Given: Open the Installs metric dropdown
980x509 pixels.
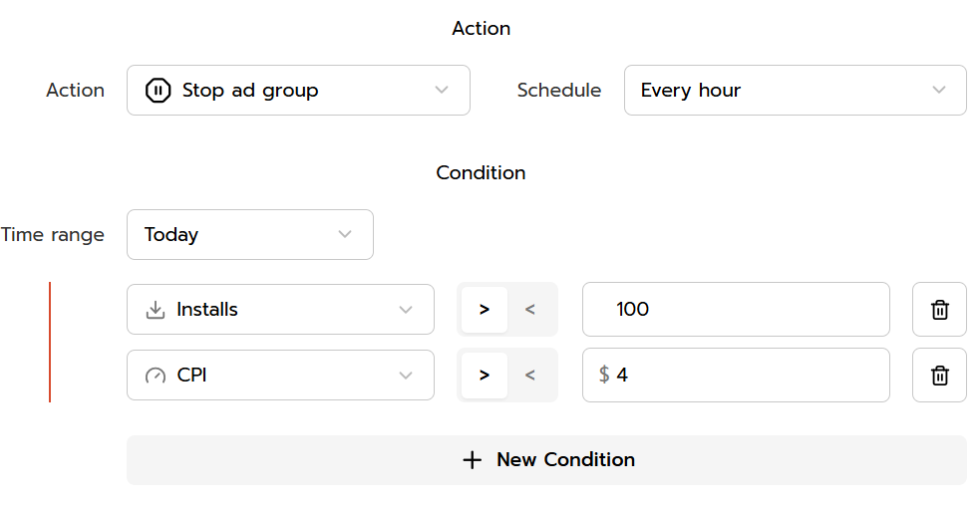Looking at the screenshot, I should [x=280, y=310].
